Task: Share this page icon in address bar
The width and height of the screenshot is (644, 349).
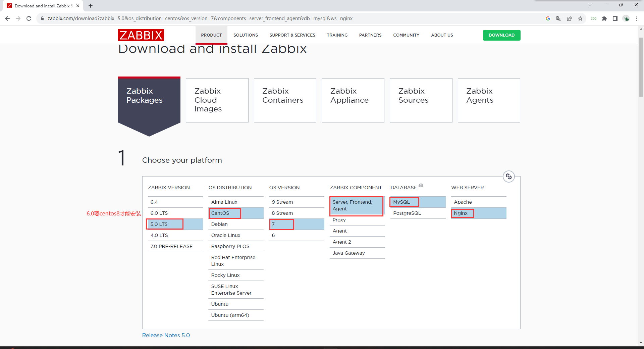Action: point(570,18)
